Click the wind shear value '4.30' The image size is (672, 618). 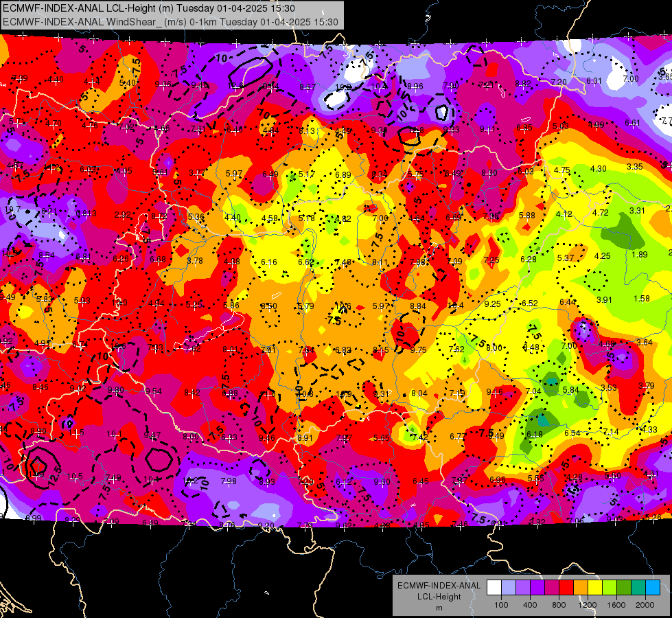coord(598,169)
